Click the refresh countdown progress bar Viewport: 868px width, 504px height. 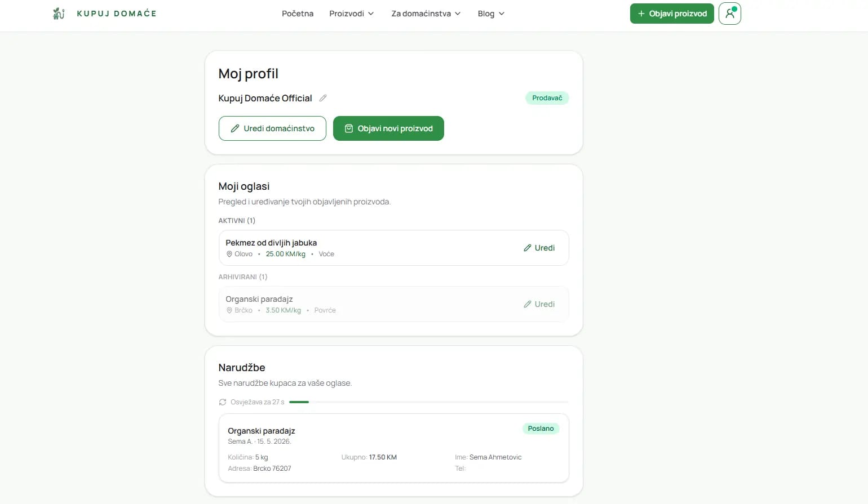point(428,402)
